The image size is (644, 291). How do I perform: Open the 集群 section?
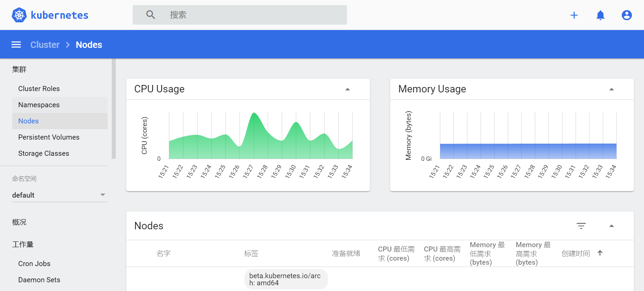[x=19, y=69]
